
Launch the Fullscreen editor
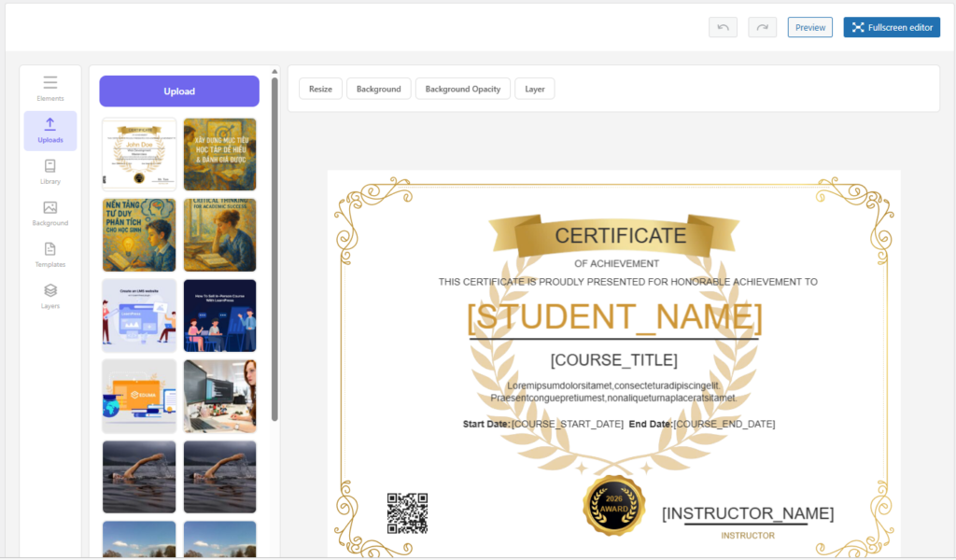tap(892, 27)
